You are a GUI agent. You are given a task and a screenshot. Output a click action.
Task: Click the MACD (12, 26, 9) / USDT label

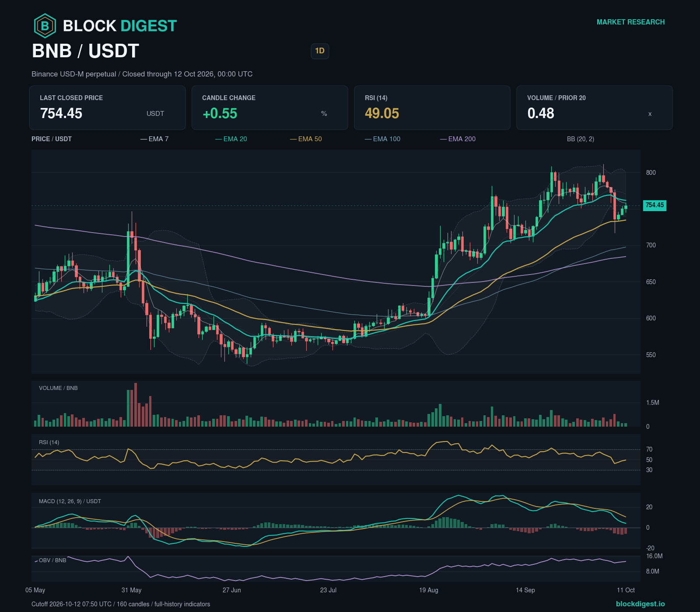pyautogui.click(x=70, y=501)
